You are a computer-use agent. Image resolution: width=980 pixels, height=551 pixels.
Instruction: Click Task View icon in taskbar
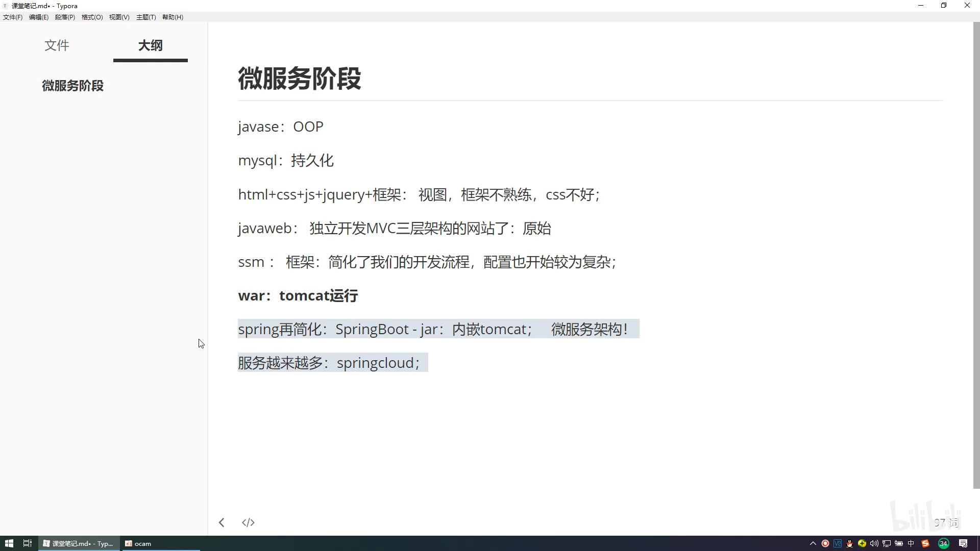[x=28, y=543]
